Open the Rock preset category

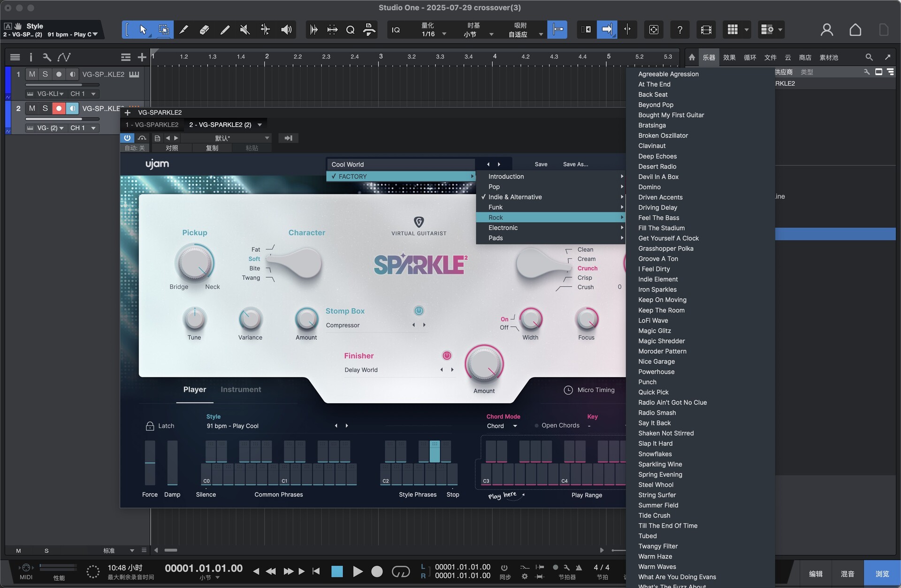pyautogui.click(x=551, y=218)
